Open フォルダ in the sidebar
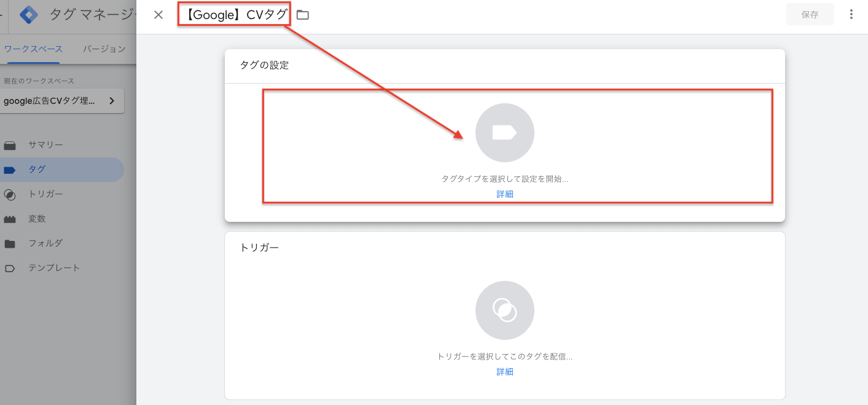 (61, 243)
